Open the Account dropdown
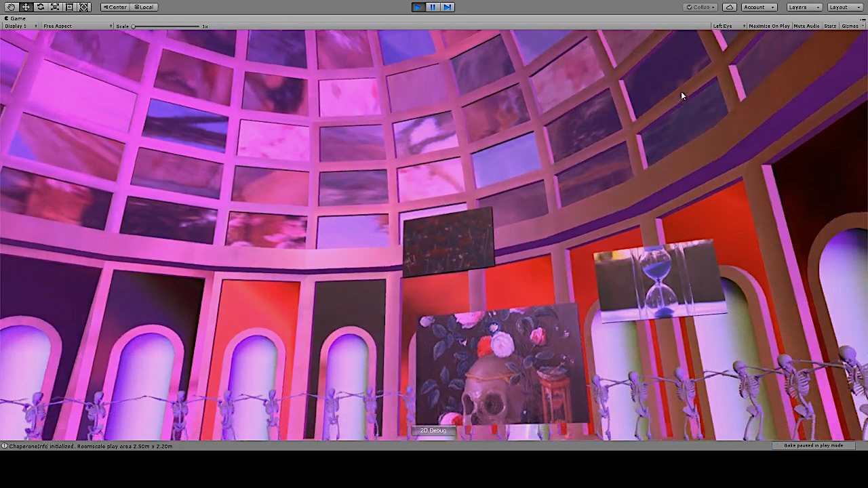 point(759,7)
